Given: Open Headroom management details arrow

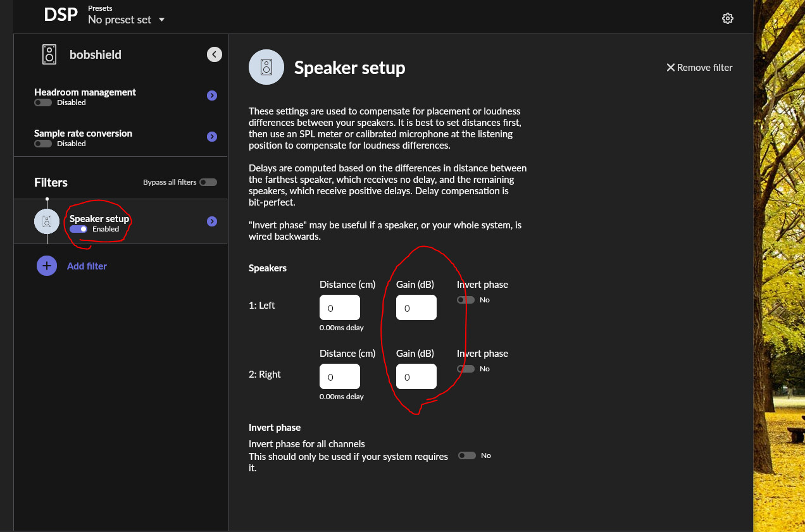Looking at the screenshot, I should (212, 96).
